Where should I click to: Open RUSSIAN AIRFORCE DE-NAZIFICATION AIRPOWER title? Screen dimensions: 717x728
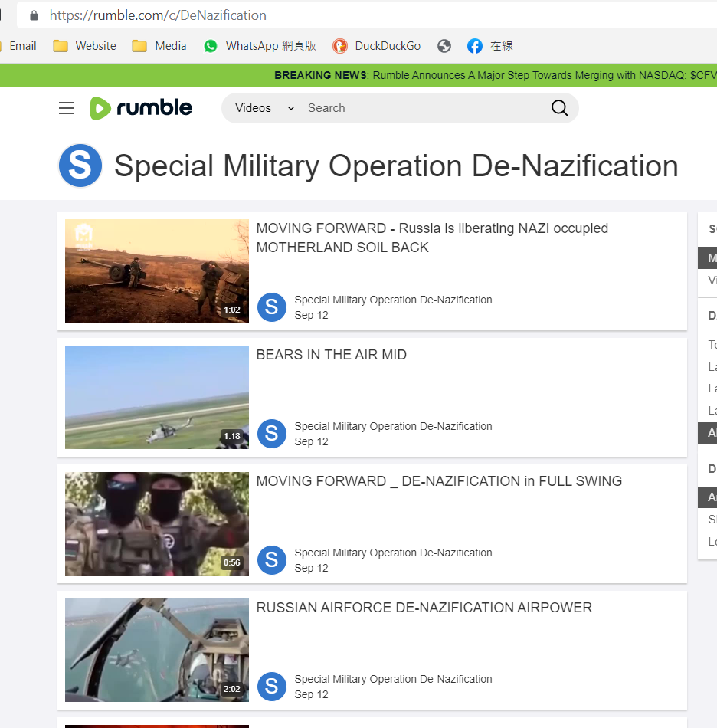click(x=424, y=607)
